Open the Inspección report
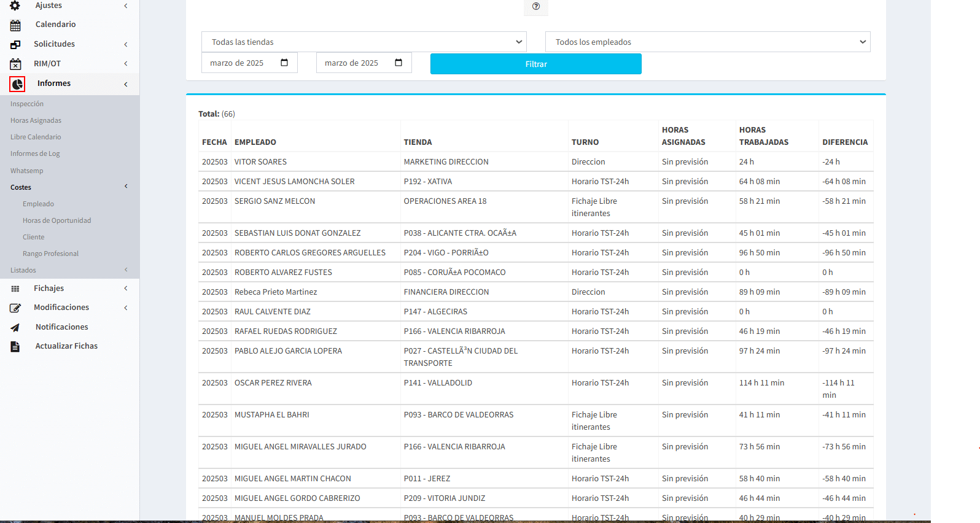This screenshot has height=523, width=980. (x=27, y=104)
